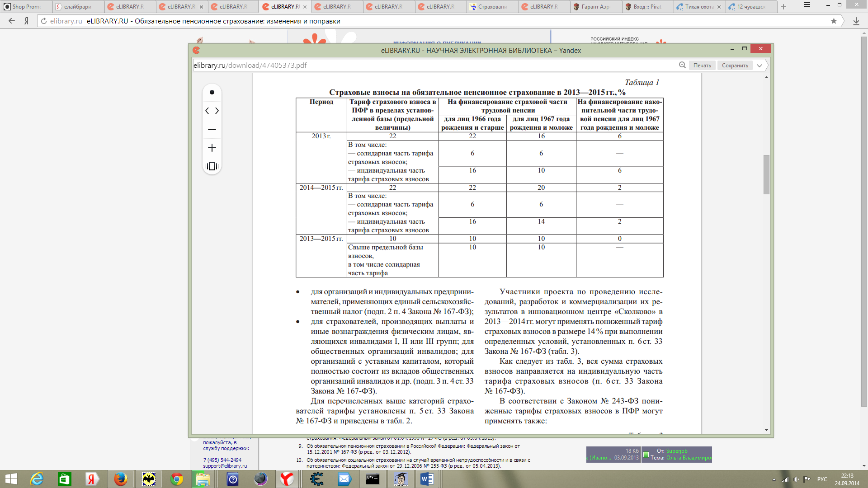Click the 2013—2015 гг. row label
This screenshot has height=488, width=868.
[x=321, y=239]
